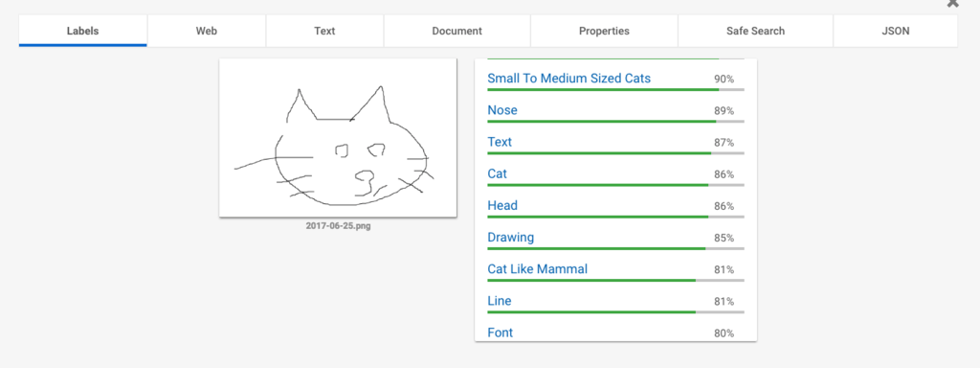
Task: Open the Web tab
Action: coord(207,31)
